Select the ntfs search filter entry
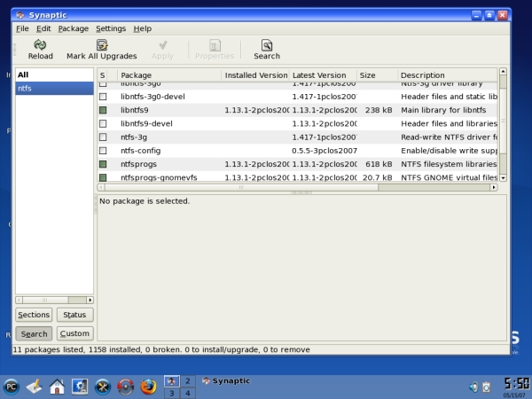 tap(54, 88)
